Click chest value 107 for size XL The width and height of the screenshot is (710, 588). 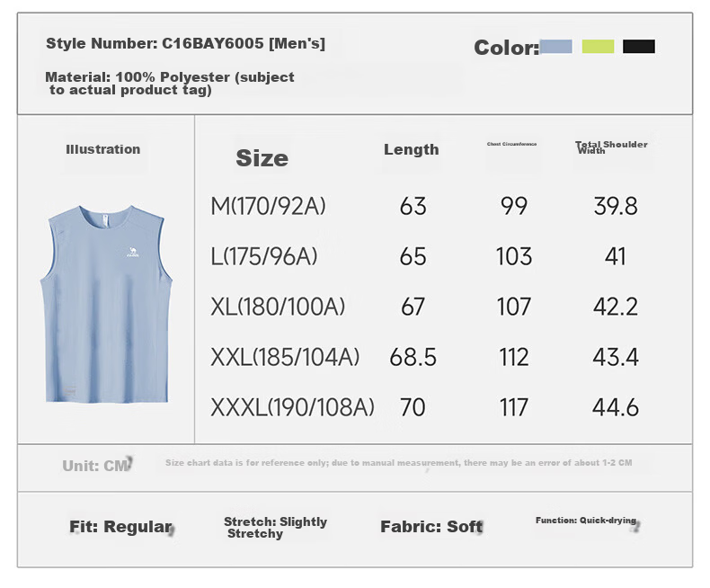tap(514, 307)
